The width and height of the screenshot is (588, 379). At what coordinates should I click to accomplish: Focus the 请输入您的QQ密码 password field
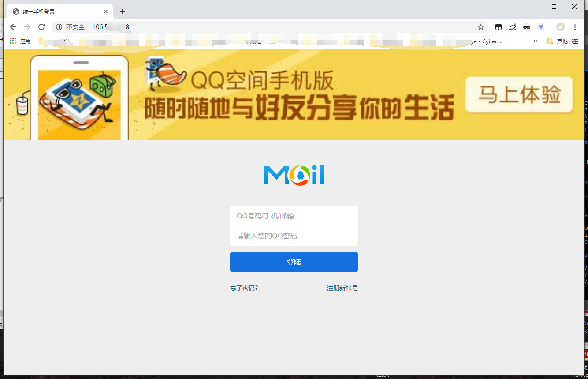click(x=294, y=236)
